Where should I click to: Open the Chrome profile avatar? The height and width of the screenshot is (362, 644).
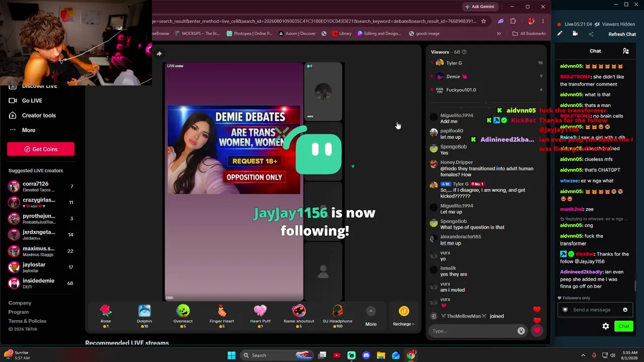pyautogui.click(x=531, y=21)
